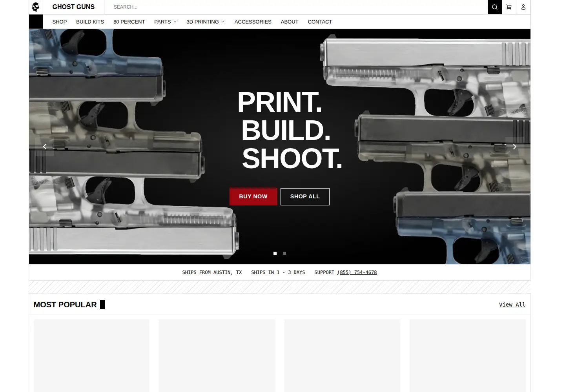The image size is (565, 392).
Task: Open the Build Kits menu item
Action: tap(90, 22)
